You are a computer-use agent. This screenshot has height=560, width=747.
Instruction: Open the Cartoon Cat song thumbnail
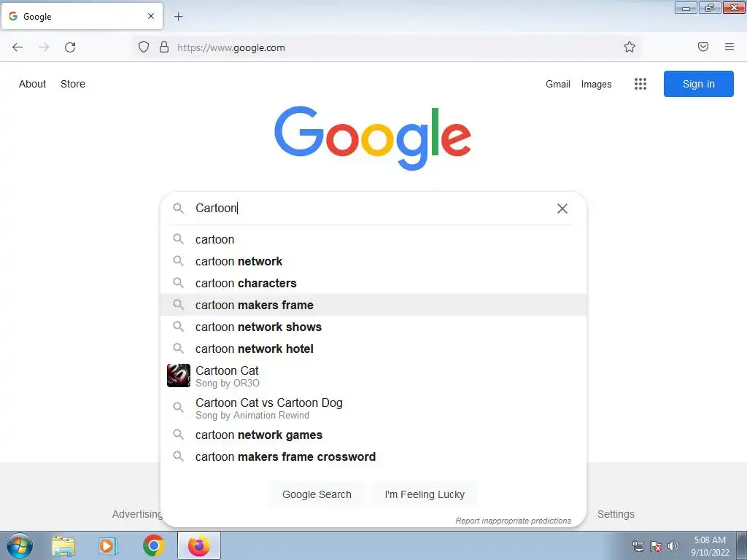point(179,376)
